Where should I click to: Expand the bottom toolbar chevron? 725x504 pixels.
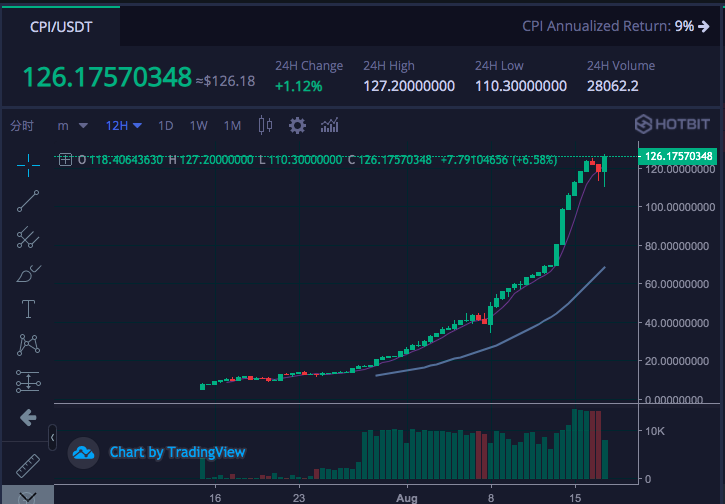click(x=28, y=496)
